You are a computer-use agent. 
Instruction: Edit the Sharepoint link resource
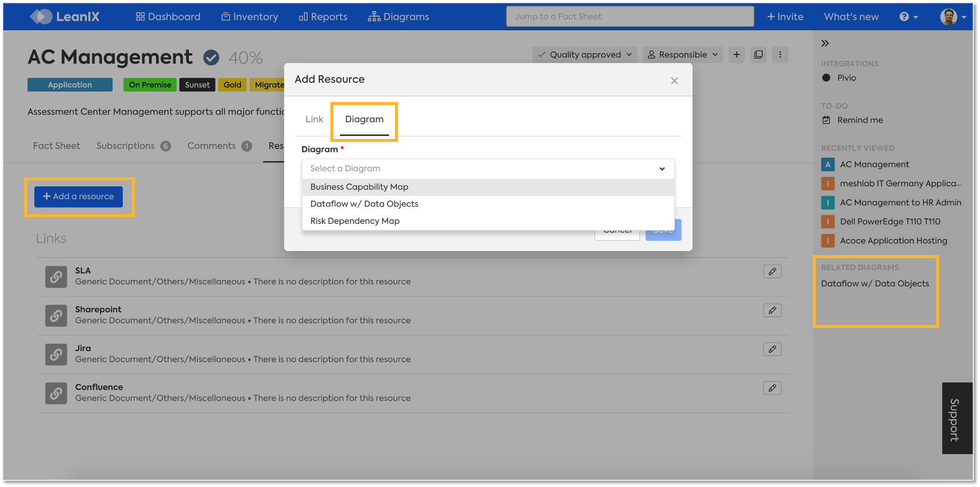point(772,311)
